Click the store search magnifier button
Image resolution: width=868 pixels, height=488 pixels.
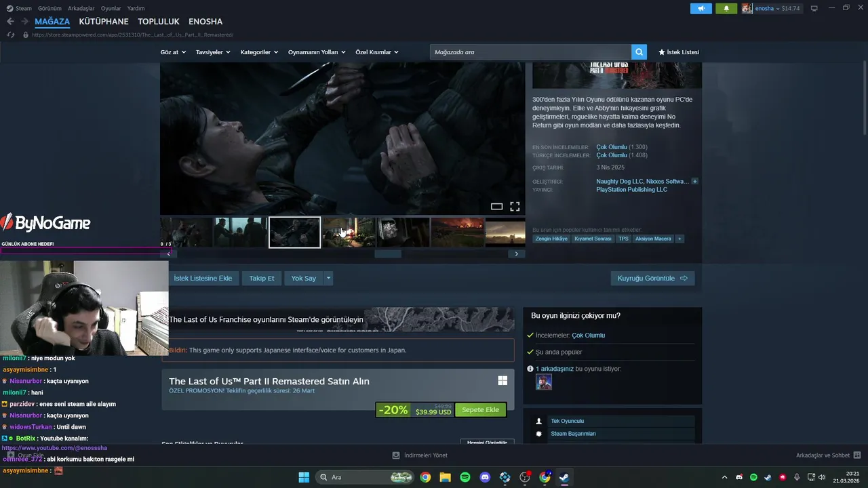tap(639, 52)
